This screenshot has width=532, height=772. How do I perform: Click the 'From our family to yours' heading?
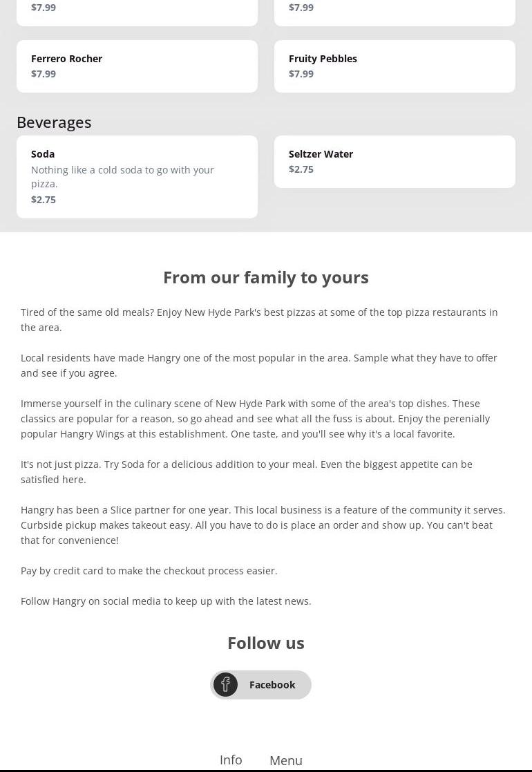click(266, 277)
